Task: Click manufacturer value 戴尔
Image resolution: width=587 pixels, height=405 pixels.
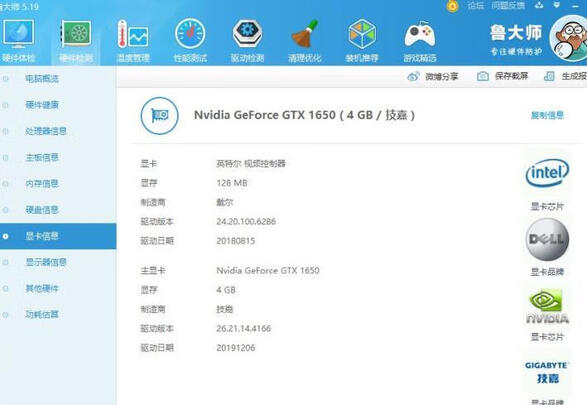Action: 224,202
